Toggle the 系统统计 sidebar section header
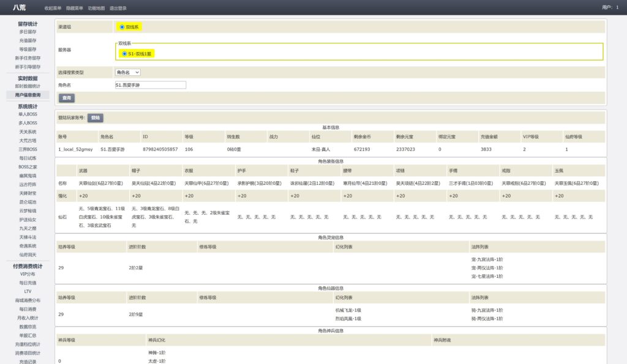 click(x=28, y=106)
